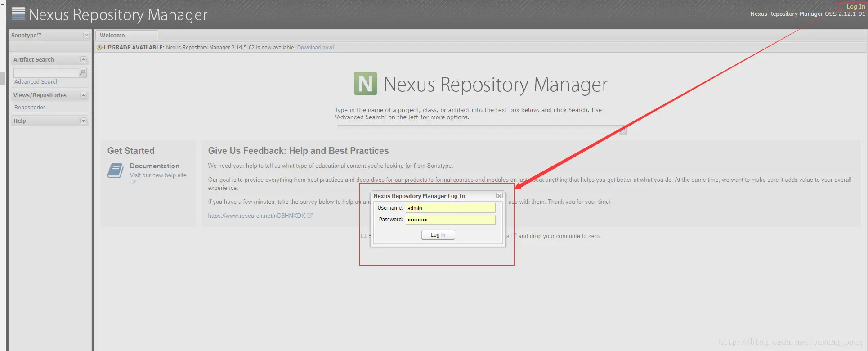Image resolution: width=868 pixels, height=351 pixels.
Task: Click the Documentation book icon
Action: click(x=115, y=171)
